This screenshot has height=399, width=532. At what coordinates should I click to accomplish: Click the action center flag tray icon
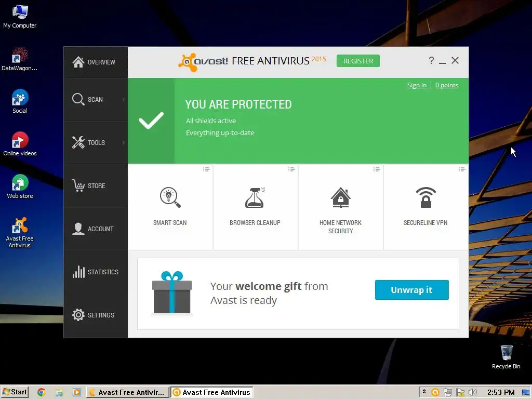tap(460, 393)
